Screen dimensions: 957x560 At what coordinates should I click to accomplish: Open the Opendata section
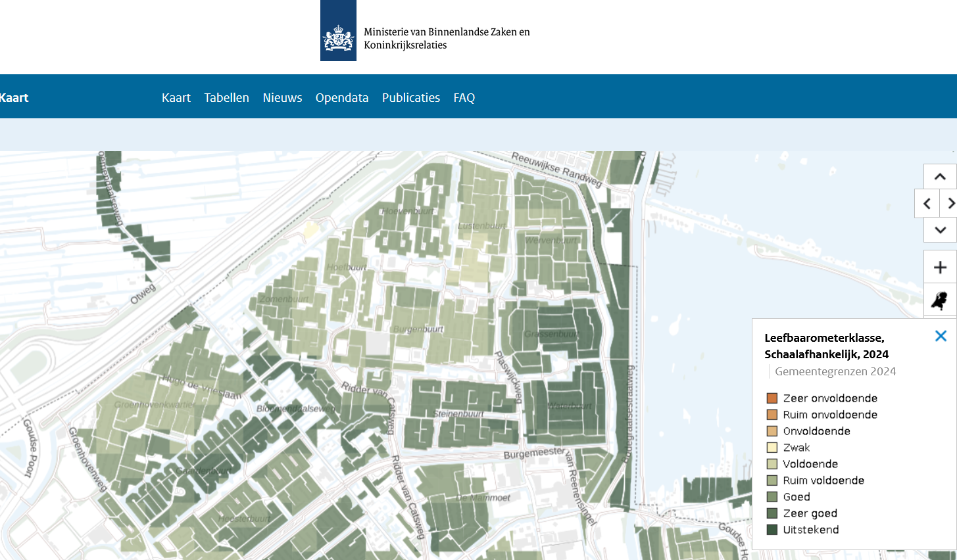(341, 97)
